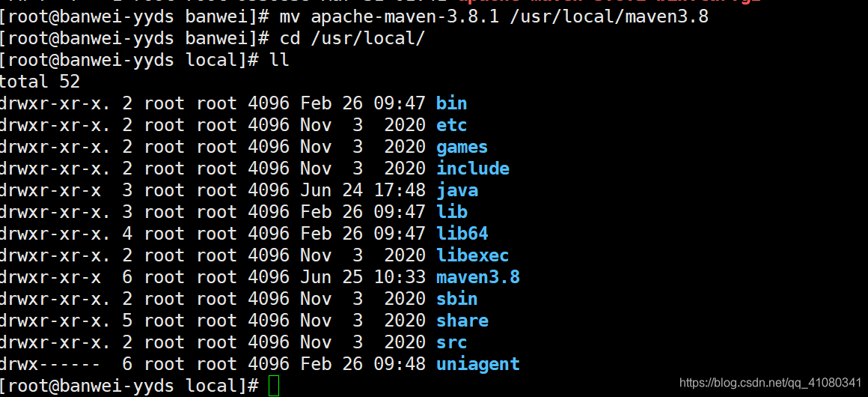Image resolution: width=868 pixels, height=397 pixels.
Task: Click the 'java' directory name
Action: pos(456,190)
